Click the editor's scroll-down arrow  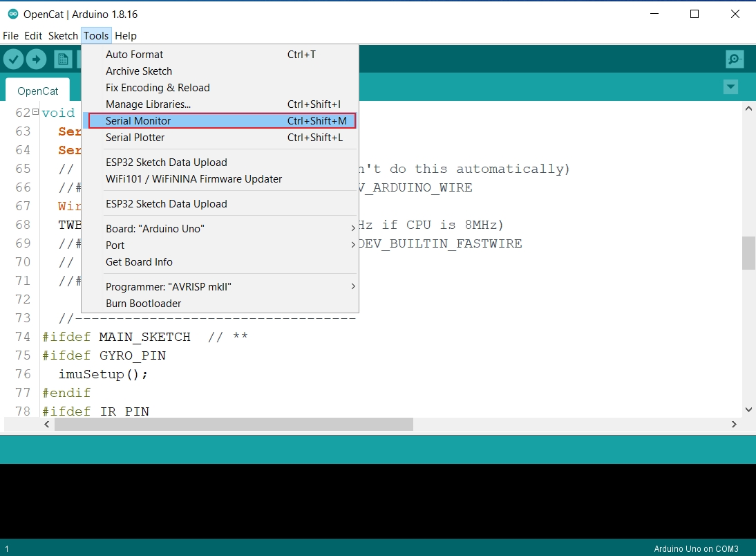point(748,409)
